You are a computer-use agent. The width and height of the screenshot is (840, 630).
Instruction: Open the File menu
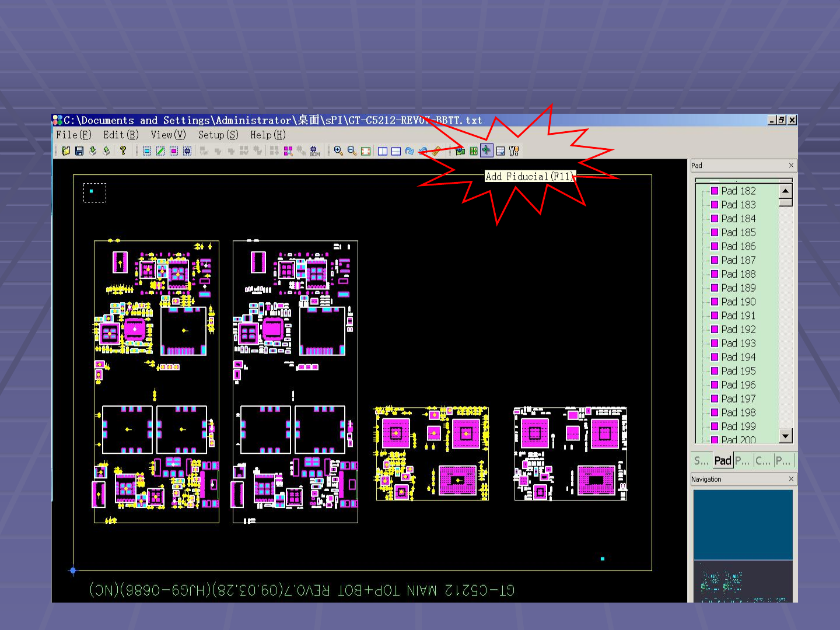tap(73, 135)
